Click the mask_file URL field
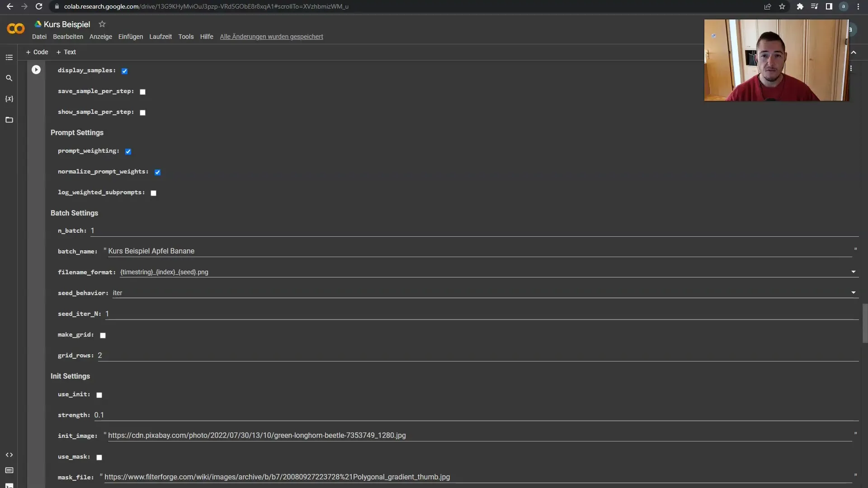This screenshot has width=868, height=488. pos(478,477)
